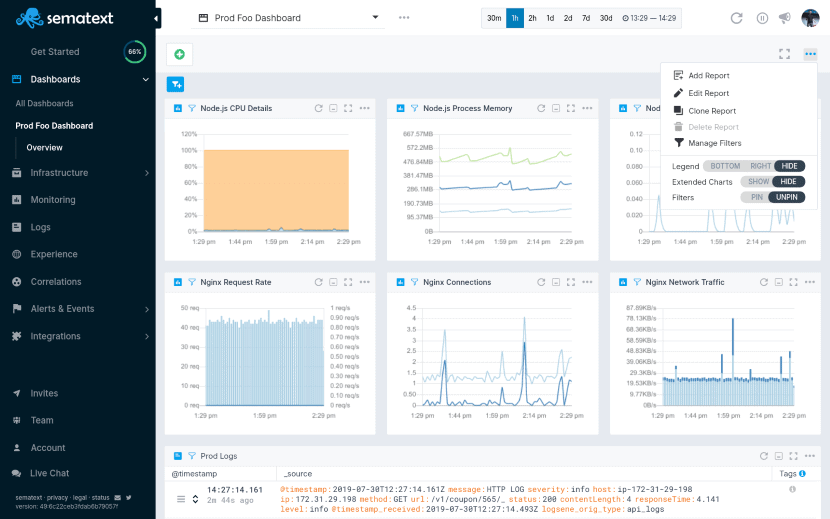Set Filters to PIN
The image size is (830, 519).
(756, 198)
